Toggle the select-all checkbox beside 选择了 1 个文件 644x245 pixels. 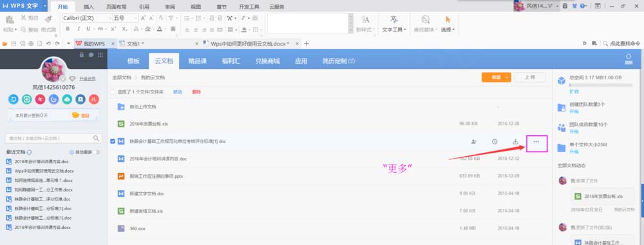pos(113,92)
